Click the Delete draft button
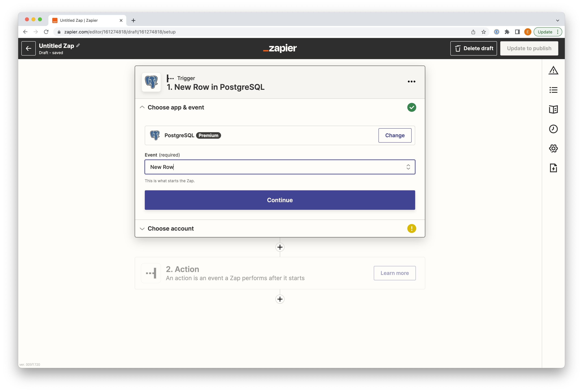The height and width of the screenshot is (392, 583). click(x=473, y=49)
